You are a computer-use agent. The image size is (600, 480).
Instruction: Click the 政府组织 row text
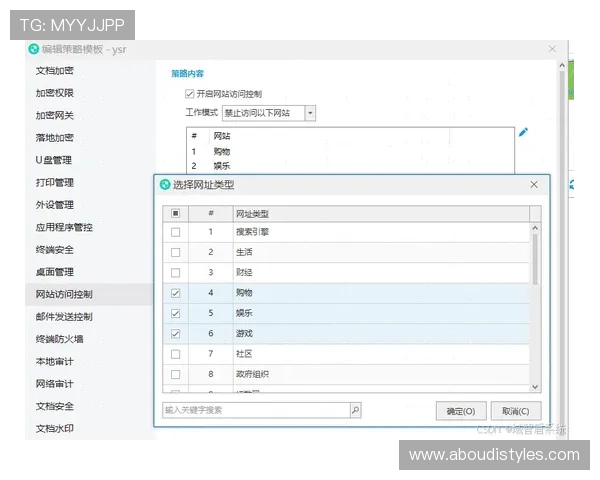(253, 374)
